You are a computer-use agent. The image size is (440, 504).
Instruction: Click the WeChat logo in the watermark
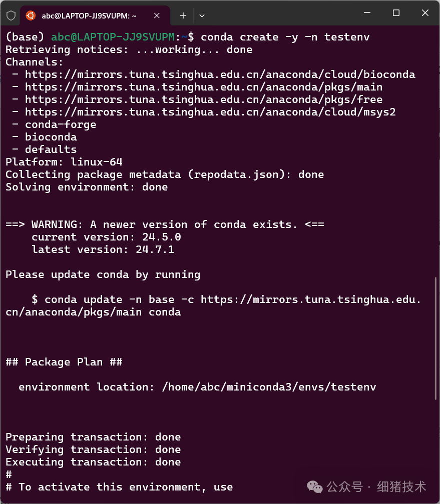pyautogui.click(x=314, y=487)
